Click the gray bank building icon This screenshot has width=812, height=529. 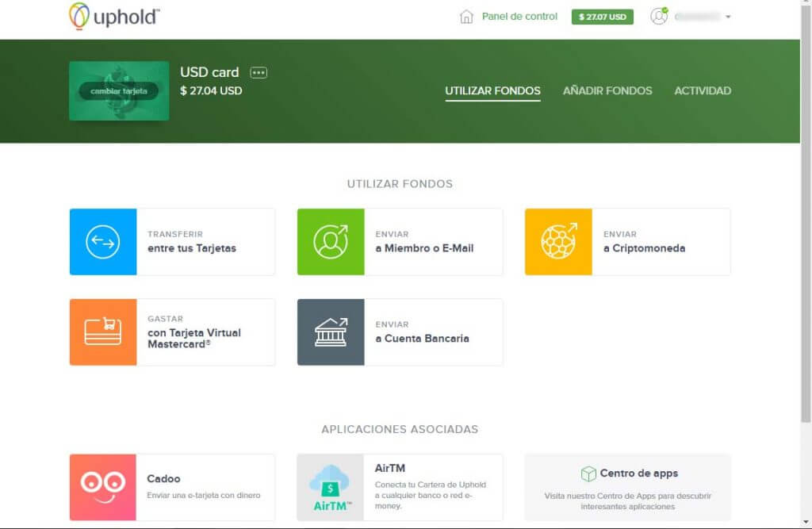click(331, 332)
